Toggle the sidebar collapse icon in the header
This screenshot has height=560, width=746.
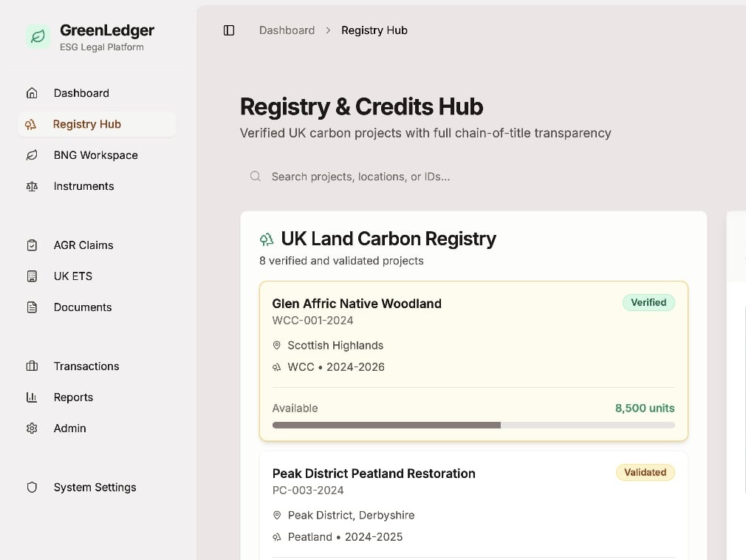pos(229,30)
